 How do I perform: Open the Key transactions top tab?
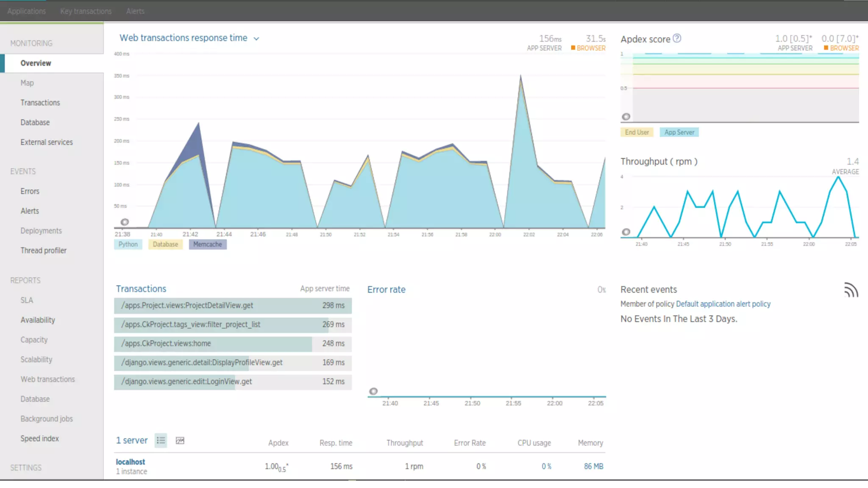coord(86,11)
